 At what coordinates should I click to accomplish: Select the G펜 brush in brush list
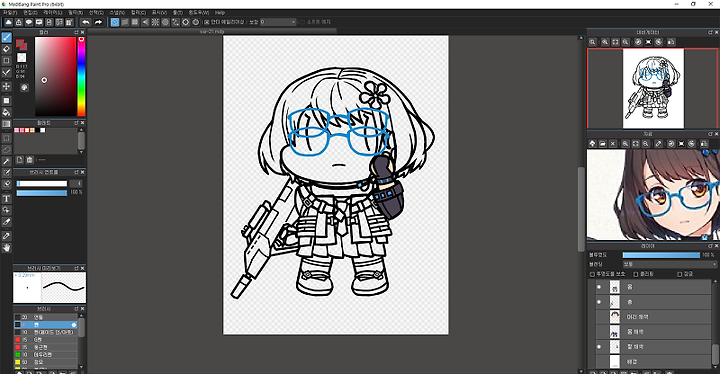pos(45,340)
